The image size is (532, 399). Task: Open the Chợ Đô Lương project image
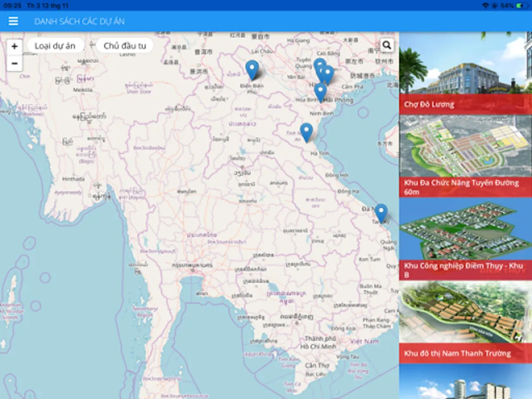tap(465, 63)
